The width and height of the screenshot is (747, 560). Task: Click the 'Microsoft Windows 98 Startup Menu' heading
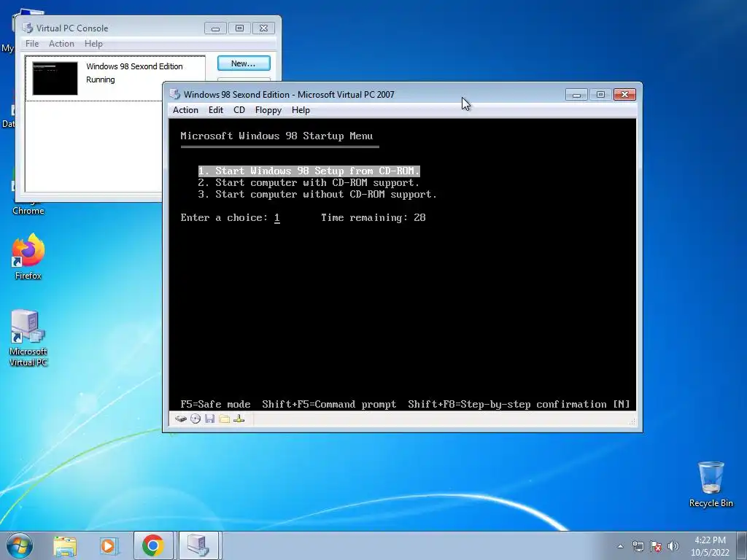[x=276, y=136]
